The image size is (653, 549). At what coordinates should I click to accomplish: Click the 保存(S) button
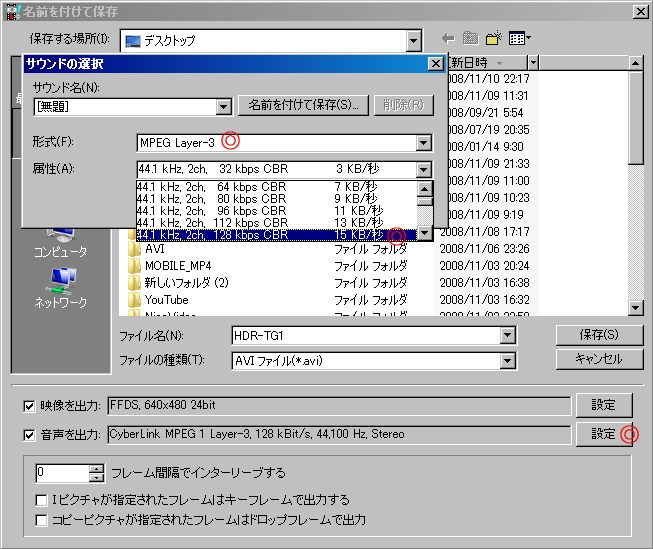tap(599, 335)
